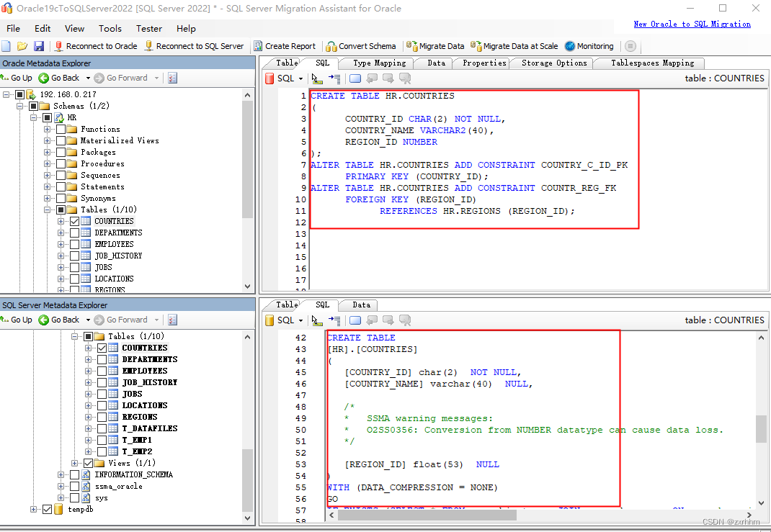Image resolution: width=771 pixels, height=532 pixels.
Task: Click next bookmark icon in Oracle SQL toolbar
Action: 388,78
